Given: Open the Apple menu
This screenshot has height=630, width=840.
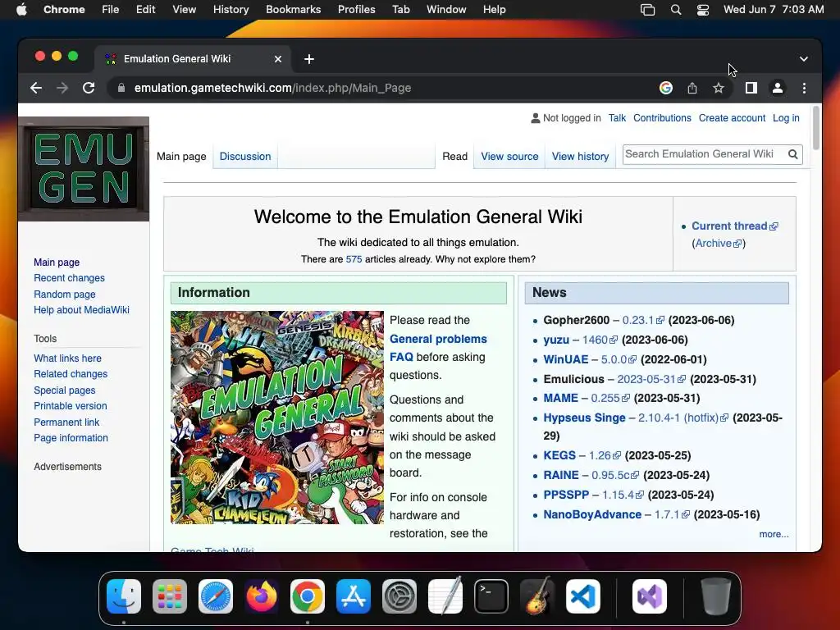Looking at the screenshot, I should [x=21, y=9].
